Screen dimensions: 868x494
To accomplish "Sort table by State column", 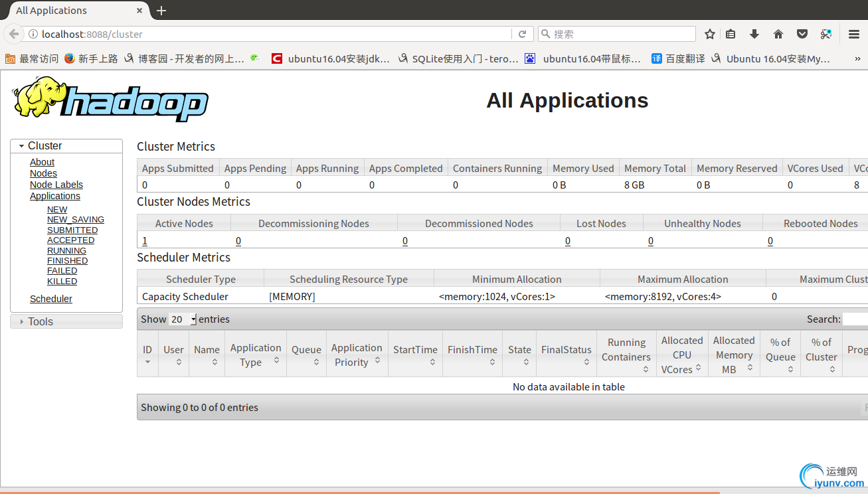I will [x=519, y=355].
